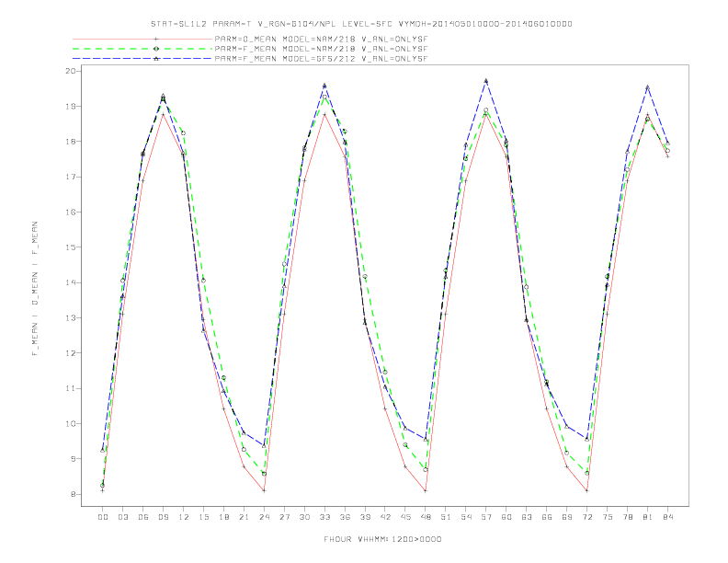Click x-axis forecast hour label 18
Viewport: 728px width, 563px height.
(x=223, y=517)
